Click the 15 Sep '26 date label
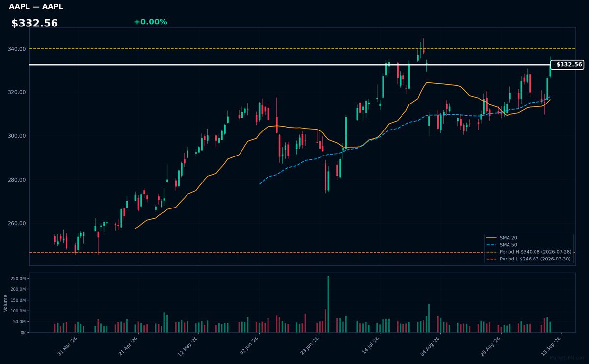The image size is (589, 364). (x=551, y=346)
